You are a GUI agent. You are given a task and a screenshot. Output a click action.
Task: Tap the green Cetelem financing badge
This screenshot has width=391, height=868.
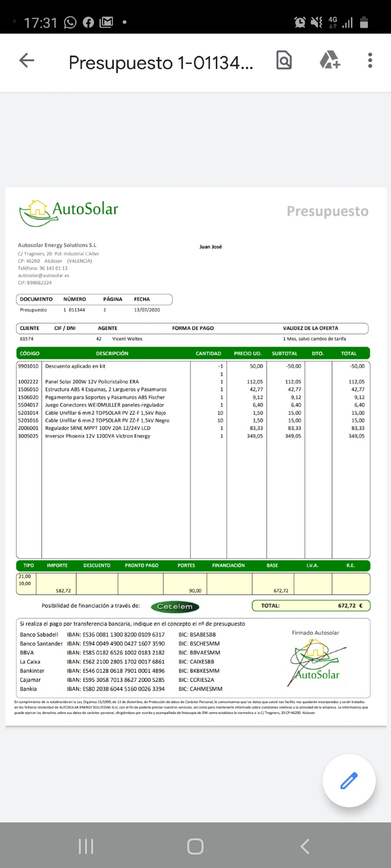175,607
